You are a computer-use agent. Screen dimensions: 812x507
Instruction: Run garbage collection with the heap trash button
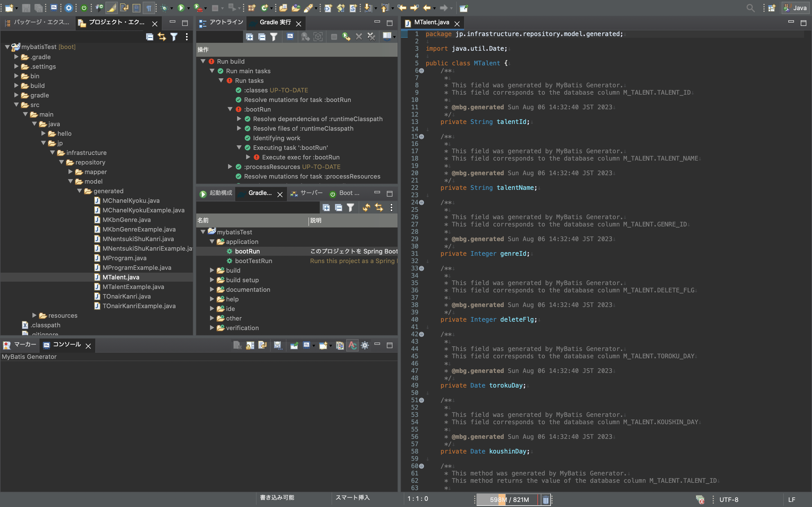click(546, 500)
